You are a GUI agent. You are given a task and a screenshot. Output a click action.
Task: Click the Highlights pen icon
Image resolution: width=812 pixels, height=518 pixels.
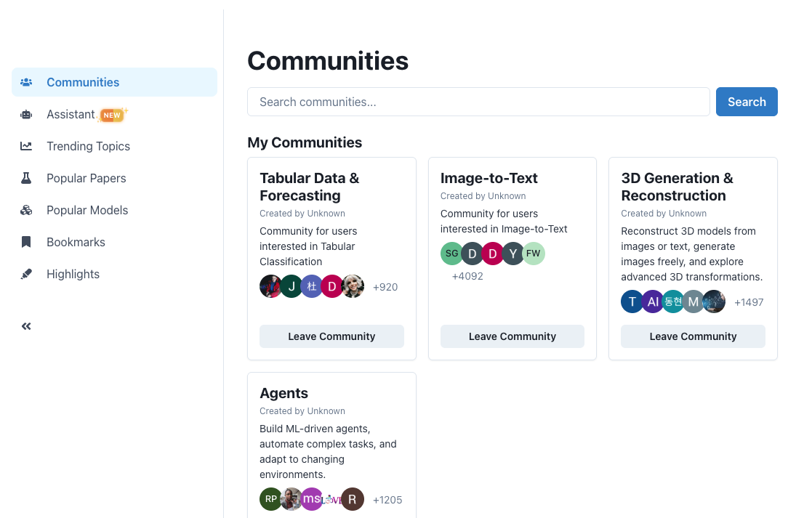click(x=26, y=274)
